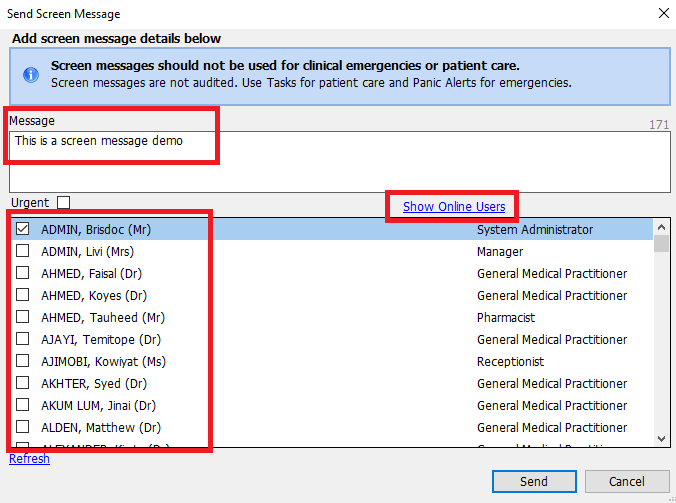Uncheck ADMIN, Brisdoc (Mr) recipient
This screenshot has width=676, height=503.
pos(23,230)
